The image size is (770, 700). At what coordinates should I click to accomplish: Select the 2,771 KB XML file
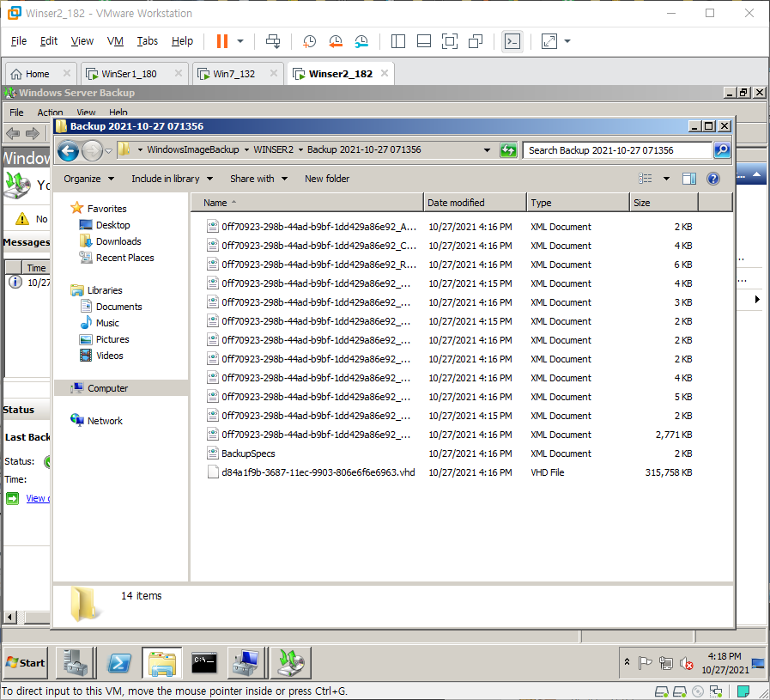(x=315, y=435)
